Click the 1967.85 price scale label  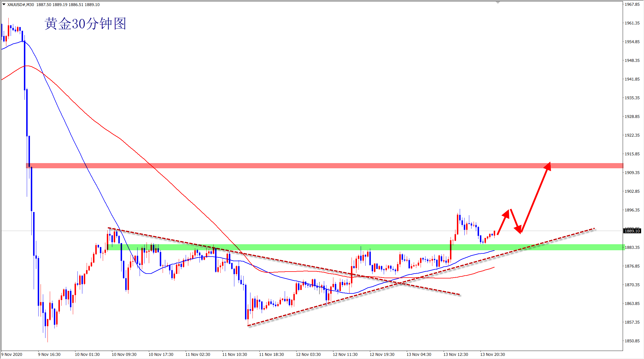pos(632,4)
